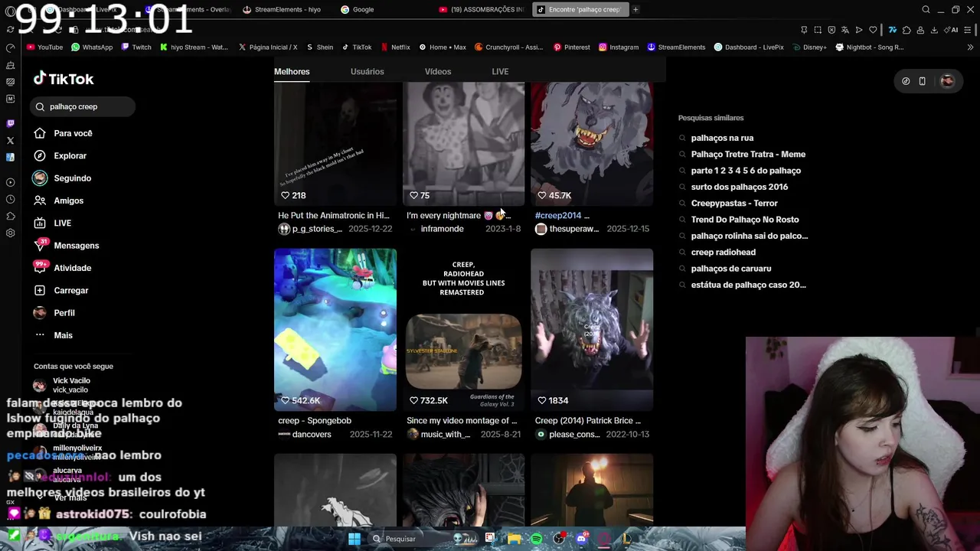Click the phone app icon near avatar
The width and height of the screenshot is (980, 551).
click(x=922, y=81)
